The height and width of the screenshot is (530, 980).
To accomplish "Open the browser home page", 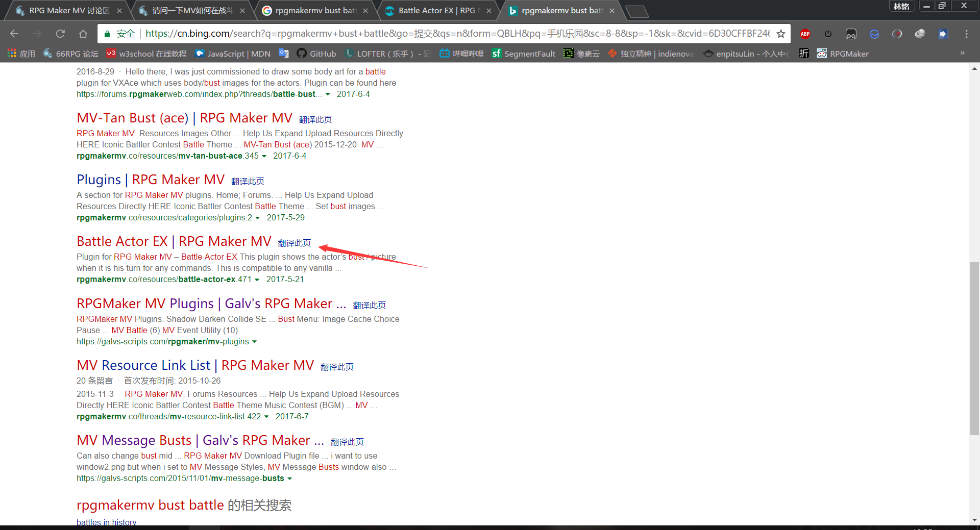I will tap(83, 34).
